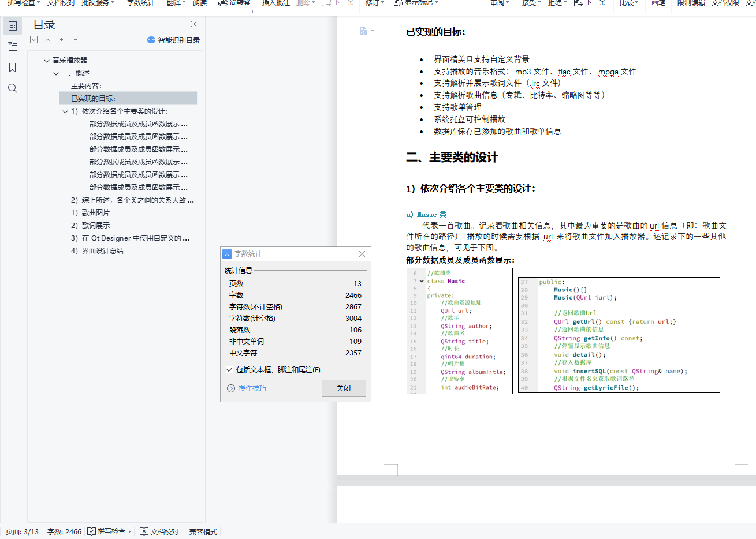Go to 在 Qt Designer 中使用自定义 entry

[130, 238]
